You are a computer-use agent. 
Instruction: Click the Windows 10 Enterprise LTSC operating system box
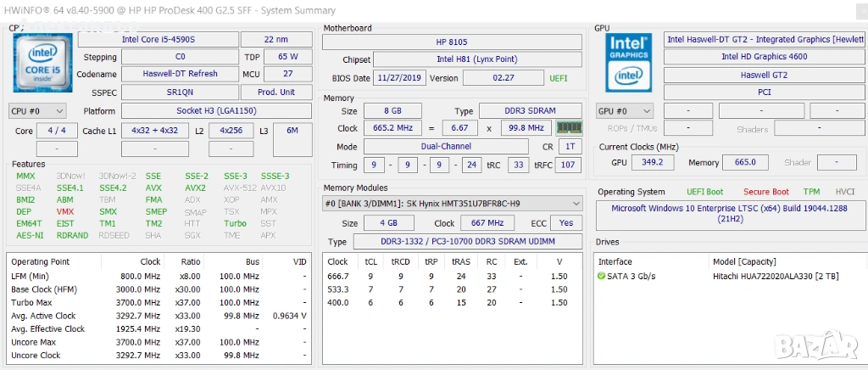point(730,212)
